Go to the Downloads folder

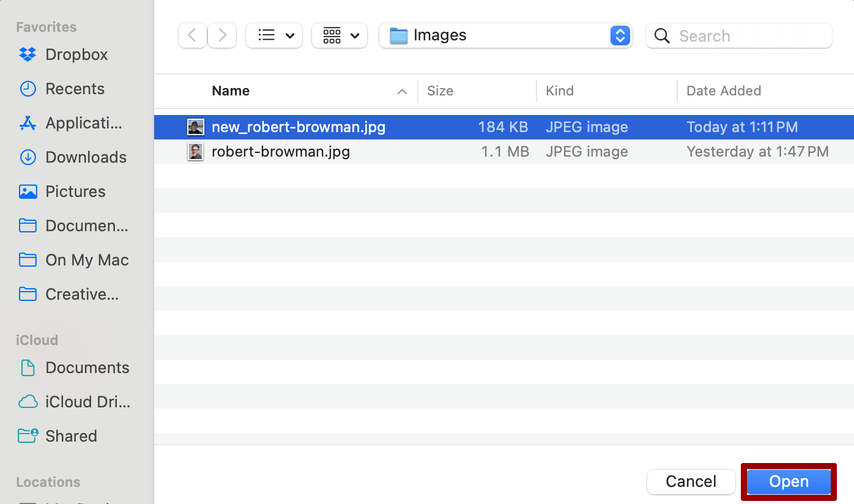tap(84, 157)
